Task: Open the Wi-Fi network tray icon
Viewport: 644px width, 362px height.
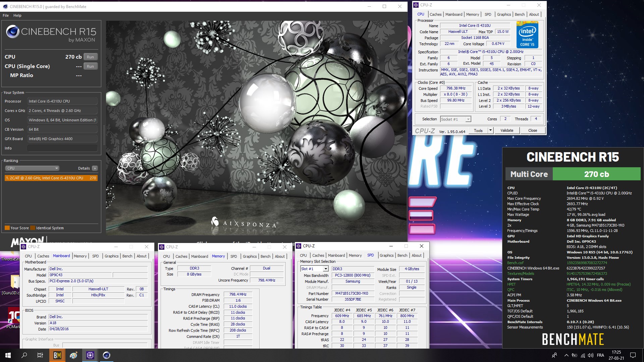Action: coord(583,355)
